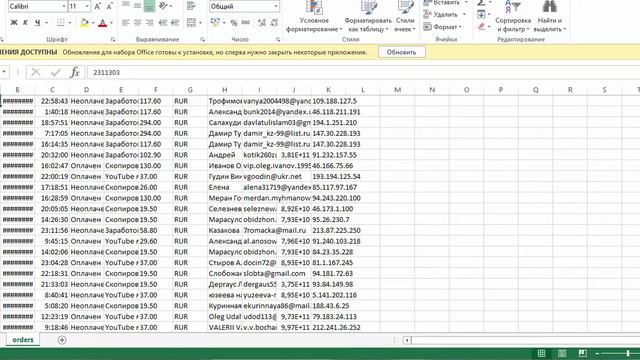Decrease font size with small A icon
The height and width of the screenshot is (360, 640).
[109, 6]
